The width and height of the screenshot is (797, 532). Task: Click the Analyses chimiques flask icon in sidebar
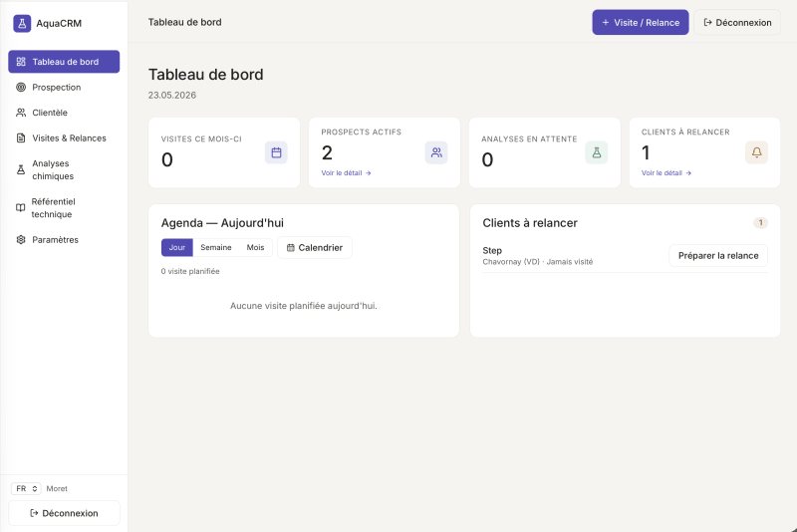(21, 169)
